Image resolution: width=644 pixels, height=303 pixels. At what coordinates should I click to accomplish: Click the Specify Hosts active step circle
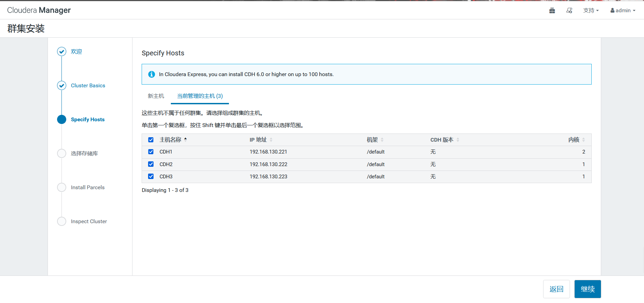(61, 120)
